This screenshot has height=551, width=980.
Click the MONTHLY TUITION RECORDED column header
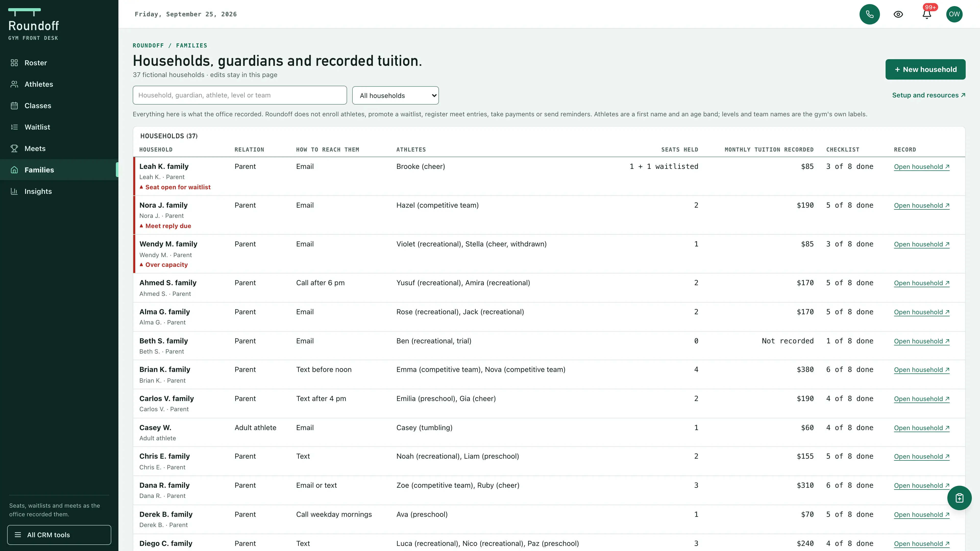click(x=769, y=149)
